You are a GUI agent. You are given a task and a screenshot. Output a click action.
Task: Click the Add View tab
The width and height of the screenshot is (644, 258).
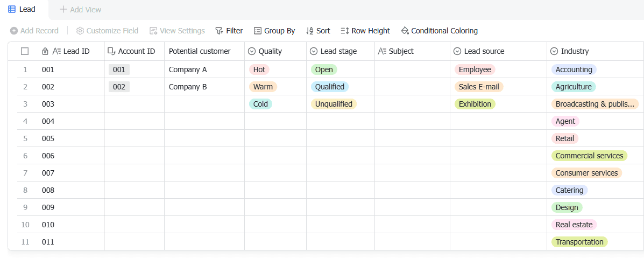(80, 10)
